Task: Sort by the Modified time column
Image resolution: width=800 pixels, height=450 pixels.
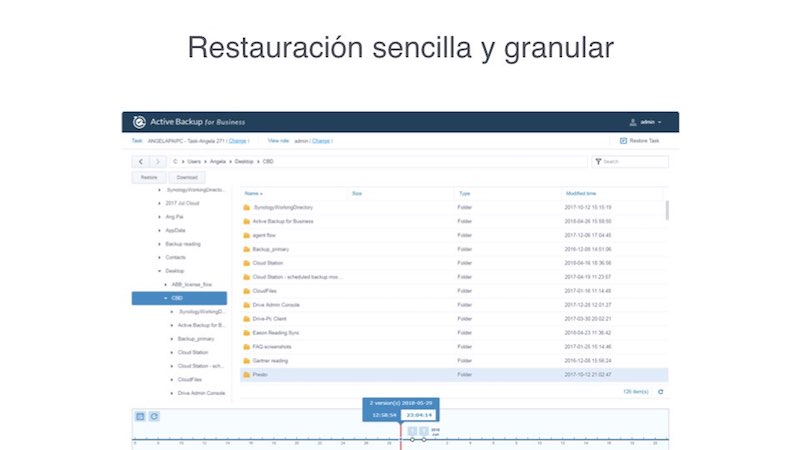Action: point(581,193)
